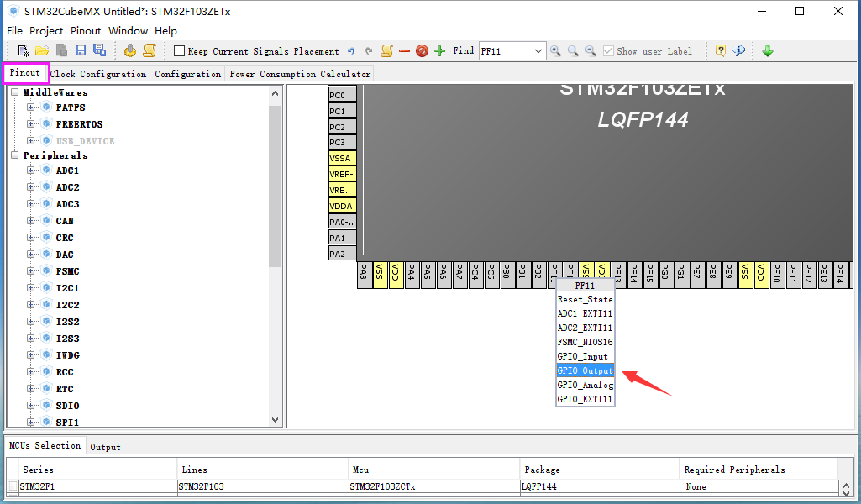Click the VSSA pin on chip
The width and height of the screenshot is (861, 504).
(343, 158)
